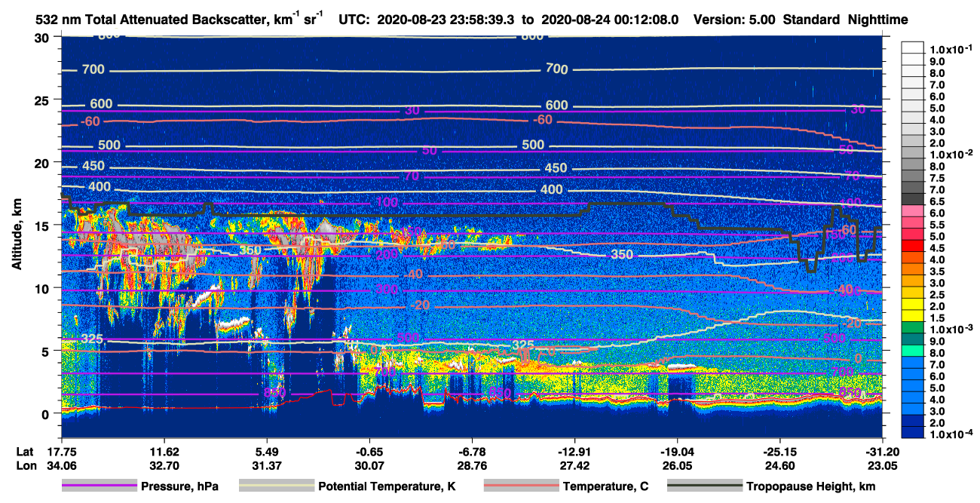980x503 pixels.
Task: Click the 'Altitude, km' axis label
Action: [x=17, y=234]
